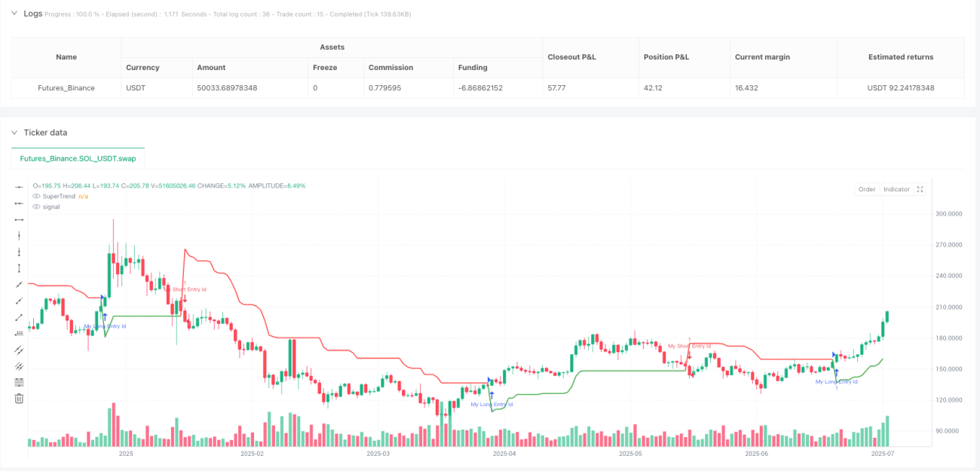Toggle signal indicator visibility eye
Viewport: 980px width, 471px height.
click(36, 206)
